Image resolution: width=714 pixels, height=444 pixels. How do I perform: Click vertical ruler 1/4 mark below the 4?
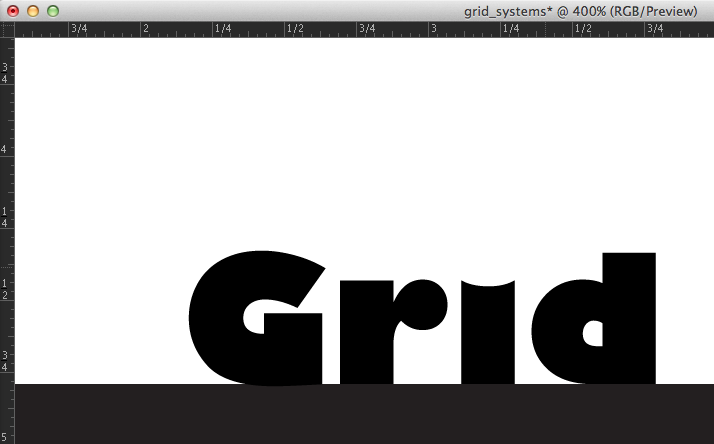tap(6, 217)
